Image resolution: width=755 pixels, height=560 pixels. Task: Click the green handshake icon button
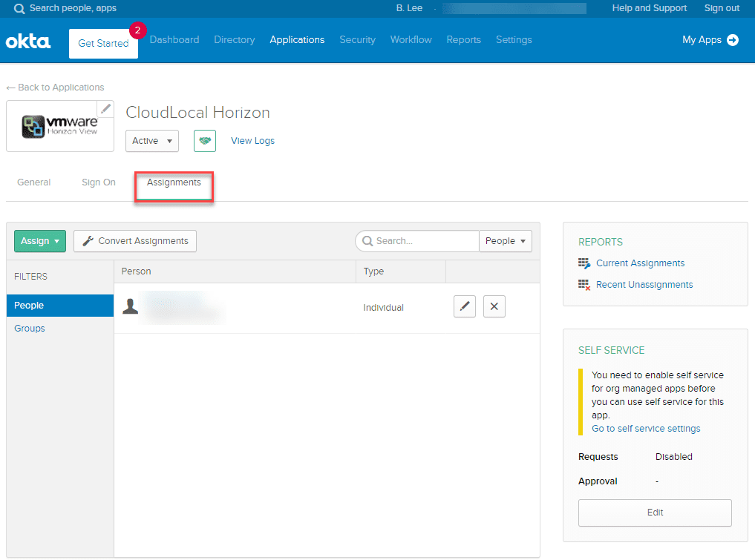205,141
